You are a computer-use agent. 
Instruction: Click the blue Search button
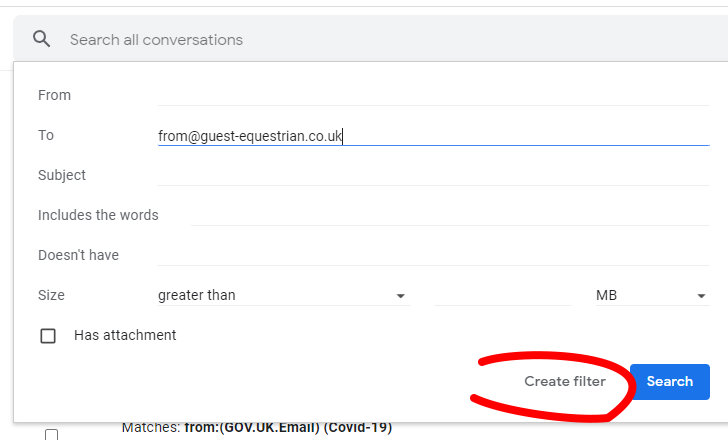pyautogui.click(x=670, y=382)
